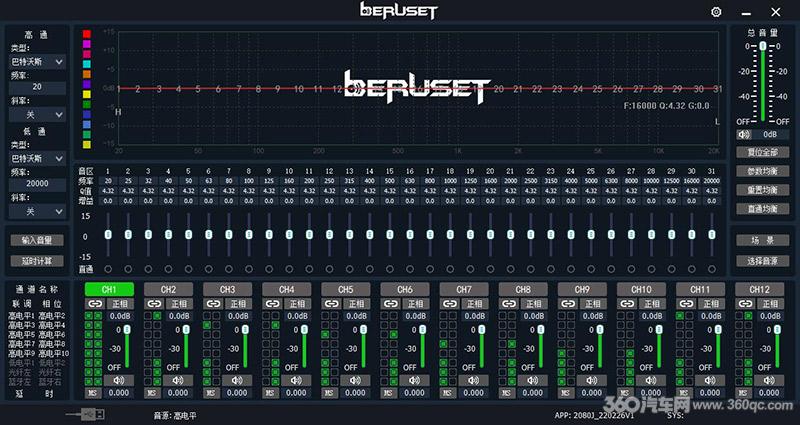
Task: Toggle 直通 bypass circle for EQ band 10
Action: 289,269
